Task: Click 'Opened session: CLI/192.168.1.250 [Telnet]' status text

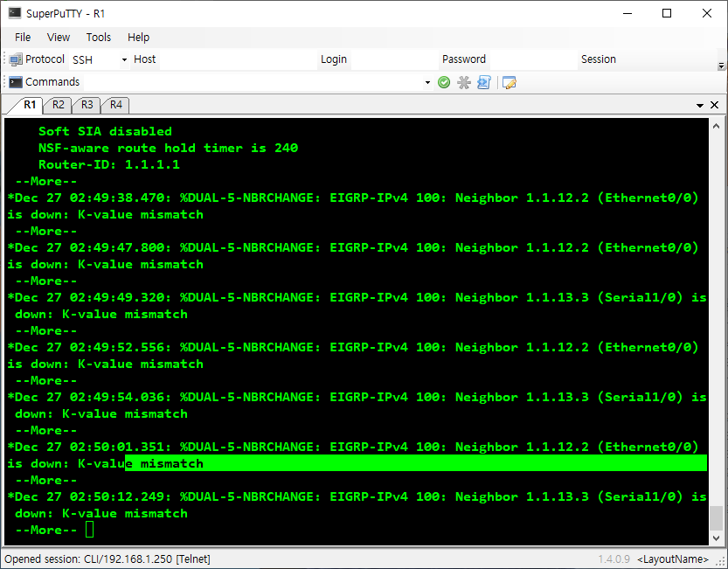Action: 107,559
